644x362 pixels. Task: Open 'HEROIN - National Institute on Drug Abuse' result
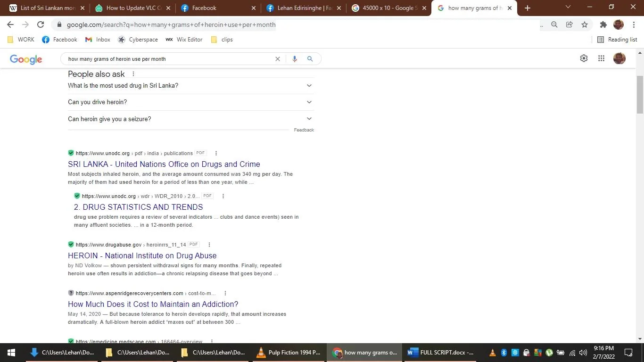(142, 255)
